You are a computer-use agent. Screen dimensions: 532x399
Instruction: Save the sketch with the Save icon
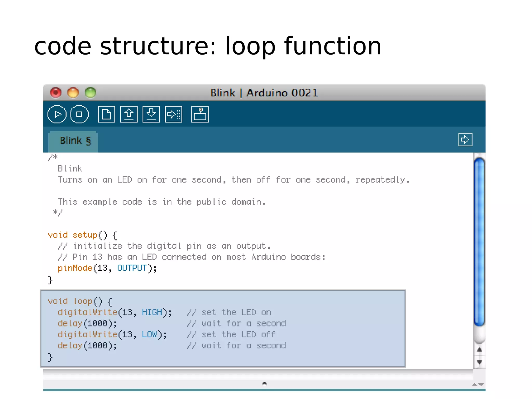point(151,114)
